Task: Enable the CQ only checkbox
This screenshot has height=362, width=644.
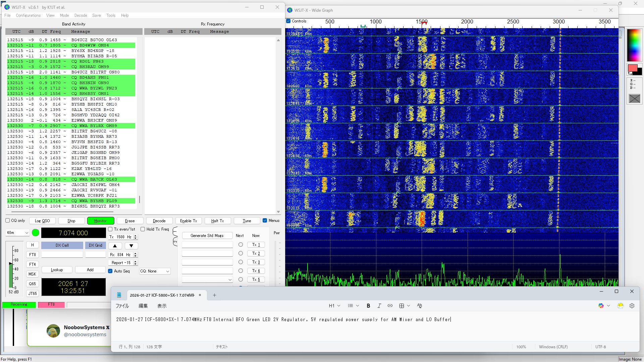Action: [x=8, y=221]
